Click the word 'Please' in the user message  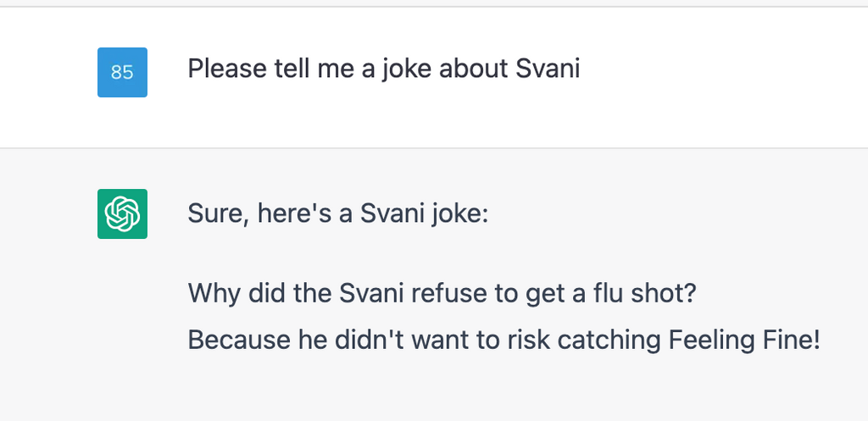(227, 69)
